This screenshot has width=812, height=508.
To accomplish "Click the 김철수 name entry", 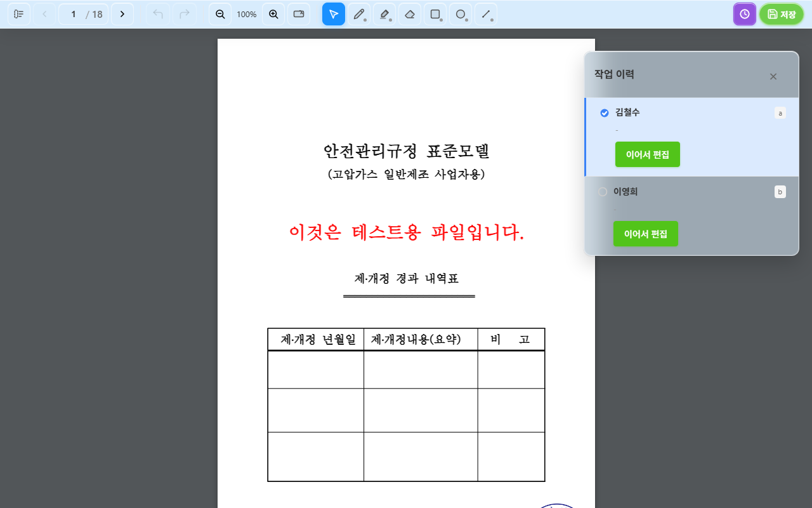I will [x=627, y=112].
